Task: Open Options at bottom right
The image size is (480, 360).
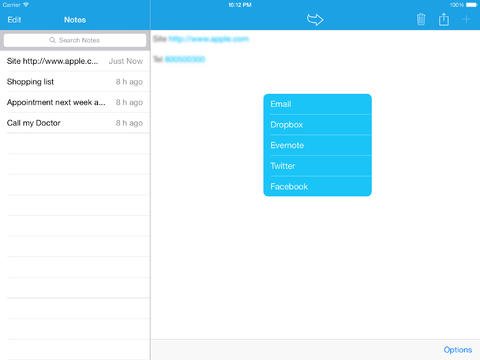Action: pos(458,350)
